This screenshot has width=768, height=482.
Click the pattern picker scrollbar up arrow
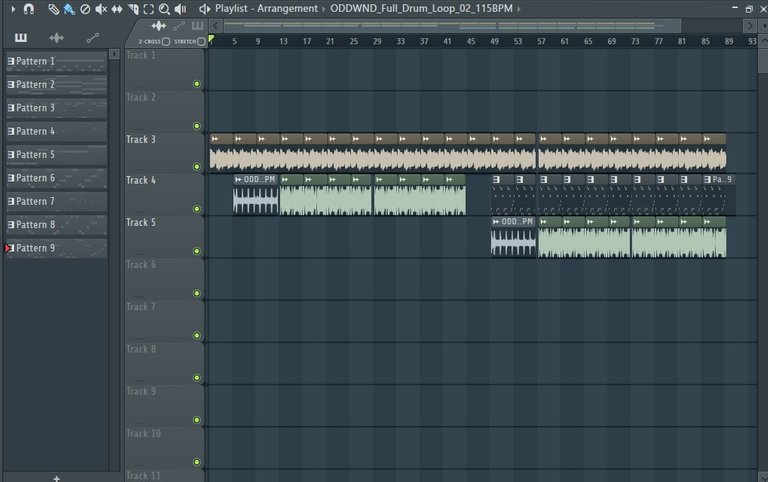click(114, 54)
